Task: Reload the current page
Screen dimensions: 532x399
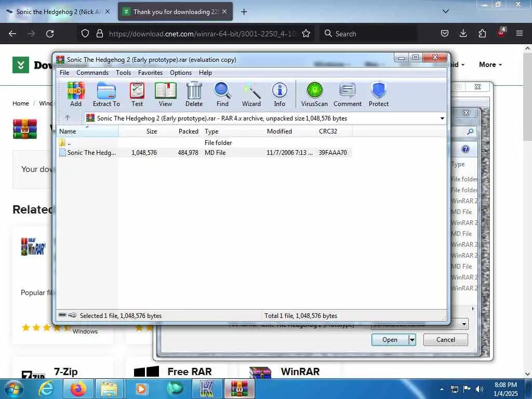Action: (50, 34)
